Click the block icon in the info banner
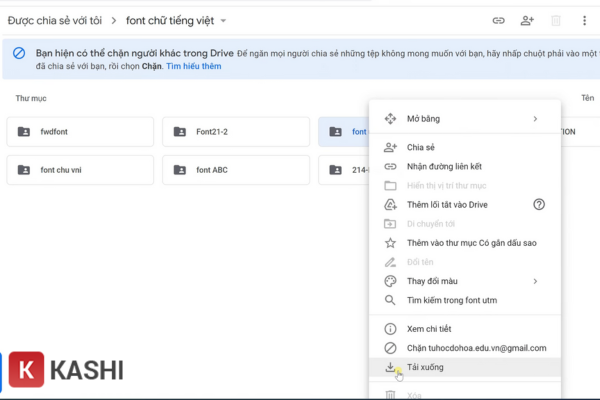600x400 pixels. coord(19,53)
